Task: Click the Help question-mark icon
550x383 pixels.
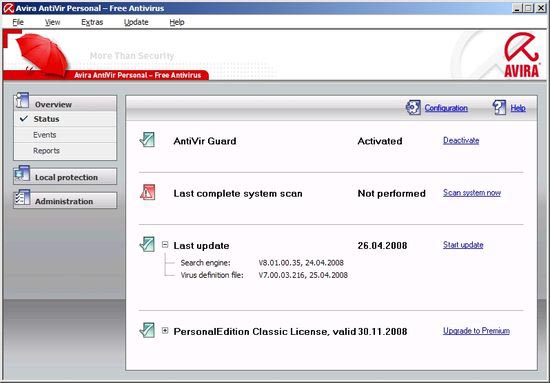Action: coord(499,107)
